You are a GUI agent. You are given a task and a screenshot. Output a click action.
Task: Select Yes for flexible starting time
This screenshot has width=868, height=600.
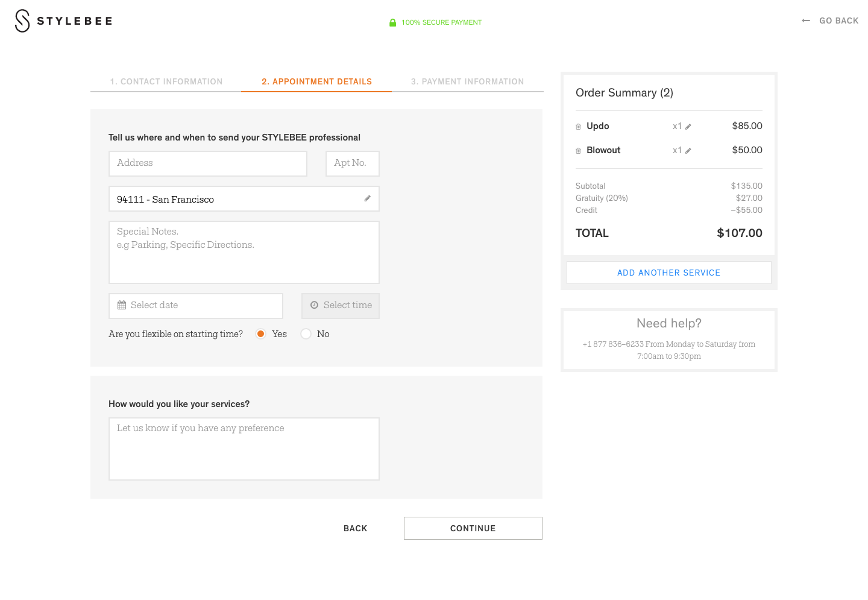pyautogui.click(x=260, y=334)
